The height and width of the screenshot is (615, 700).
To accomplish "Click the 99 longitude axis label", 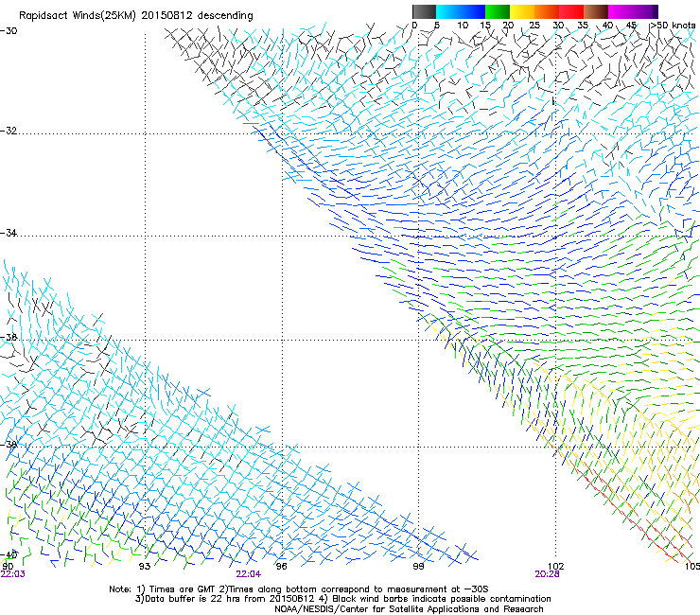I will [418, 567].
